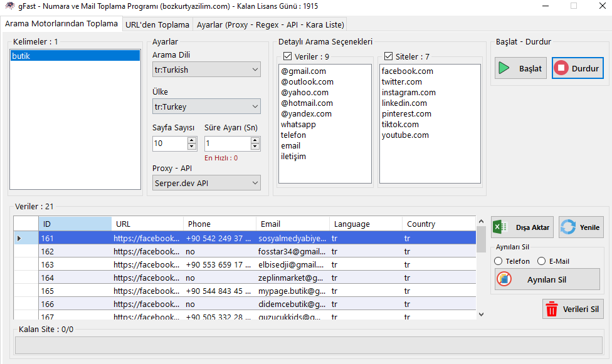Stop collection with Durdur button

[578, 68]
